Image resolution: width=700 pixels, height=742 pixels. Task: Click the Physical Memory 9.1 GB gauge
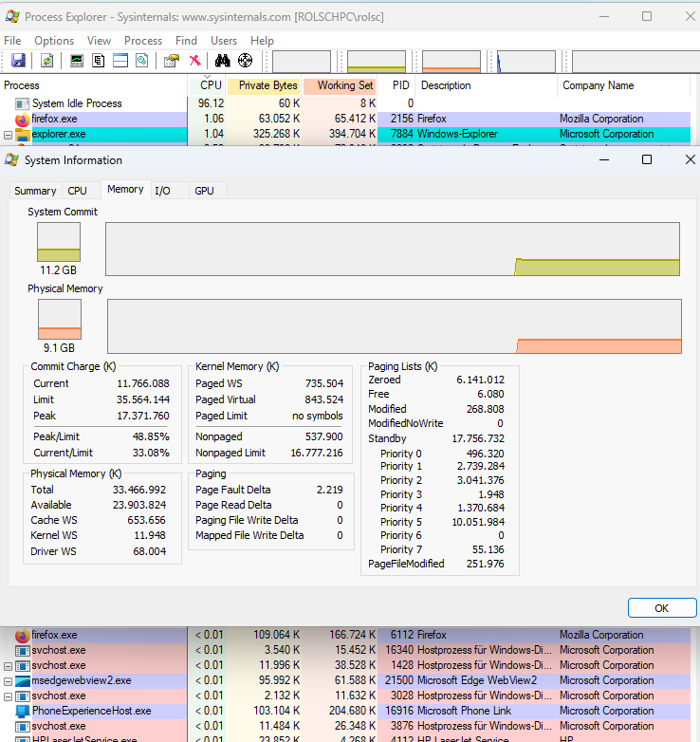(60, 320)
